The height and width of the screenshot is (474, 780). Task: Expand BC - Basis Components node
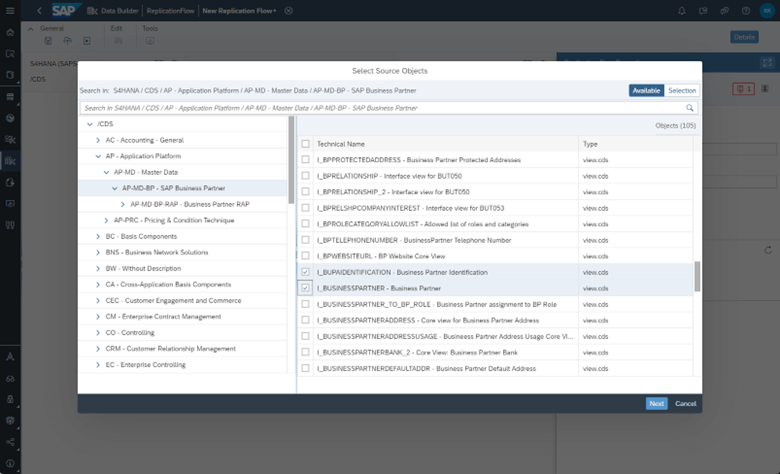tap(98, 236)
